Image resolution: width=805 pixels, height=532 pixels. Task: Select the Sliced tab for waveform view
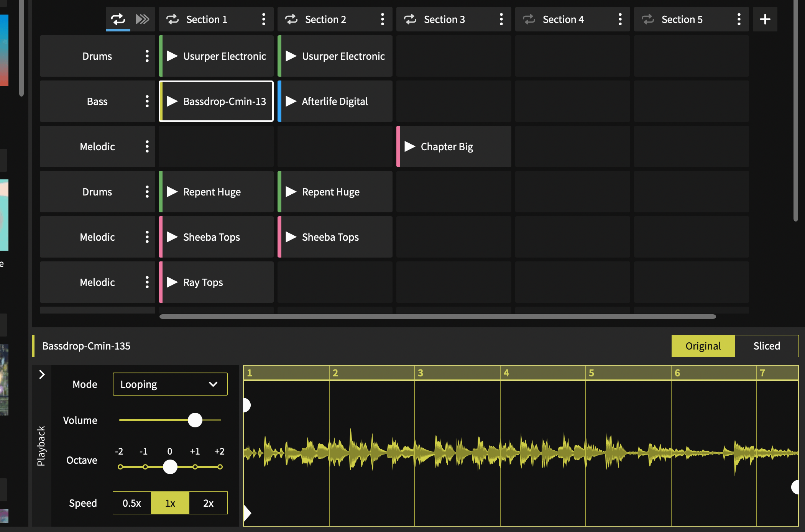point(766,346)
